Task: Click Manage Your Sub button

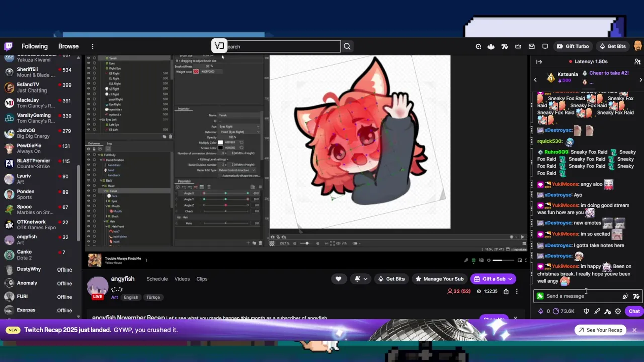Action: coord(439,279)
